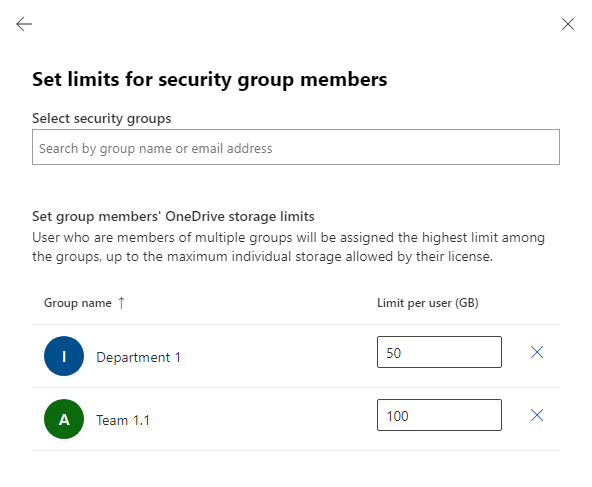Image resolution: width=592 pixels, height=487 pixels.
Task: Click the Select security groups label
Action: [102, 119]
